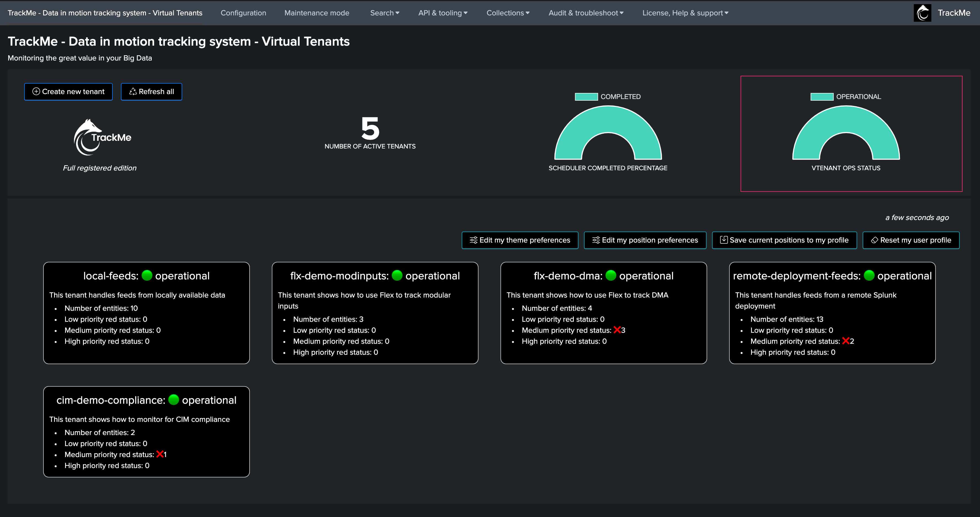
Task: Expand the API & tooling menu
Action: point(443,13)
